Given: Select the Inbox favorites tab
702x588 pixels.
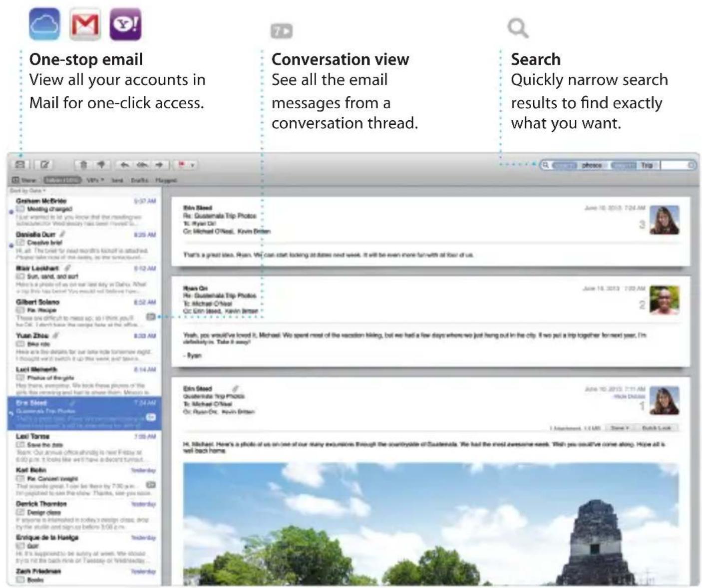Looking at the screenshot, I should coord(62,180).
